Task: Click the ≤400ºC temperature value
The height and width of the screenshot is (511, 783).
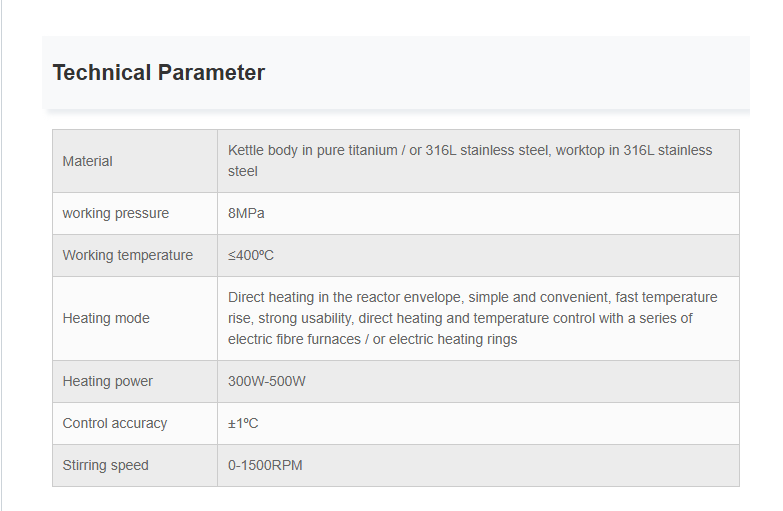Action: click(x=251, y=255)
